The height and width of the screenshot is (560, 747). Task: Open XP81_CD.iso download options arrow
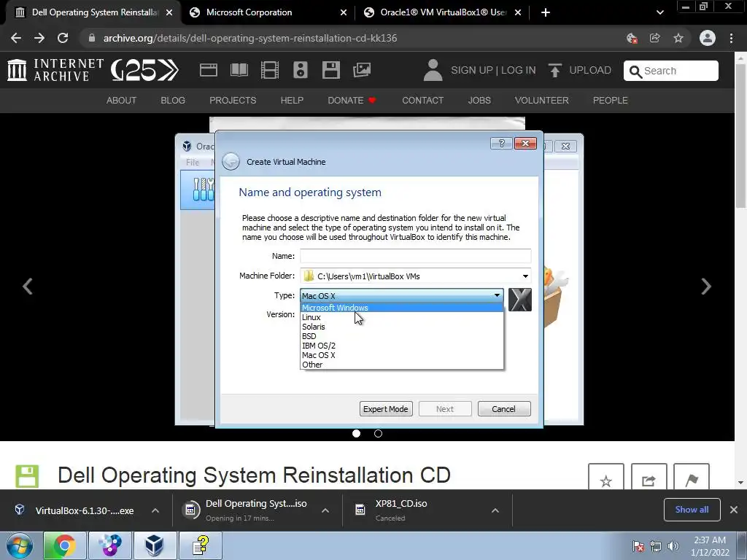[495, 510]
